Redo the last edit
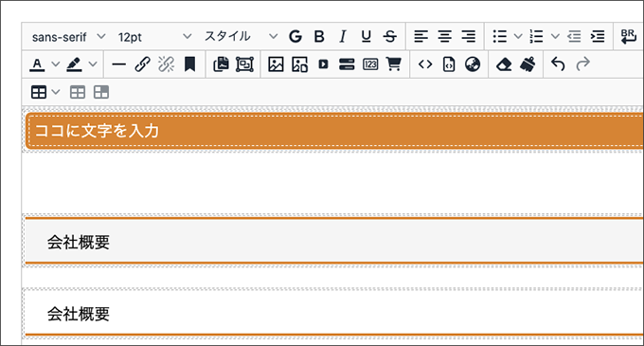This screenshot has width=644, height=346. (582, 64)
